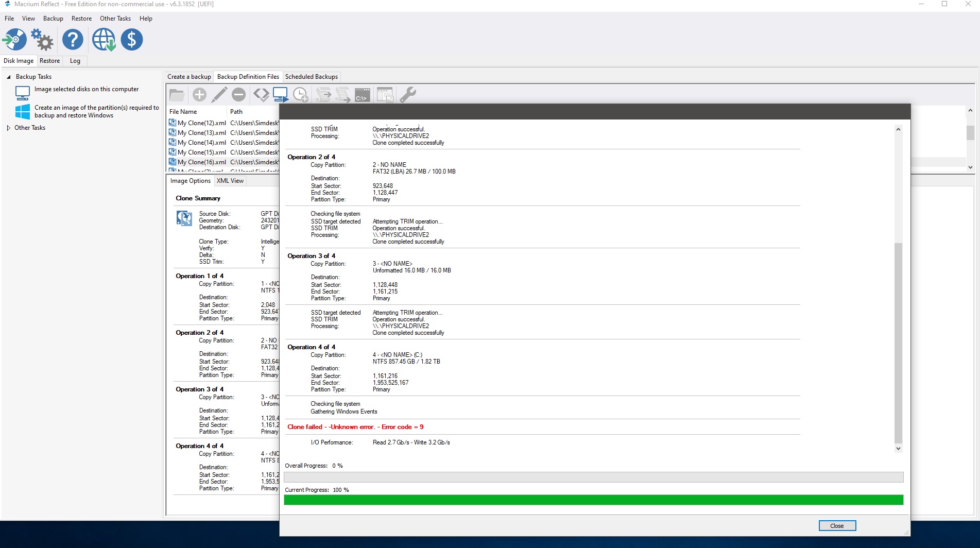
Task: Click the first script generate icon
Action: click(x=323, y=95)
